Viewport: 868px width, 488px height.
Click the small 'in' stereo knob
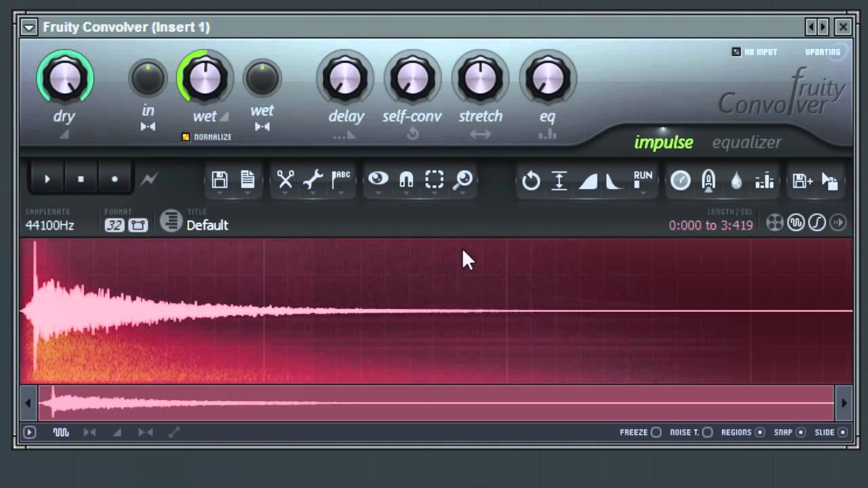pos(148,79)
